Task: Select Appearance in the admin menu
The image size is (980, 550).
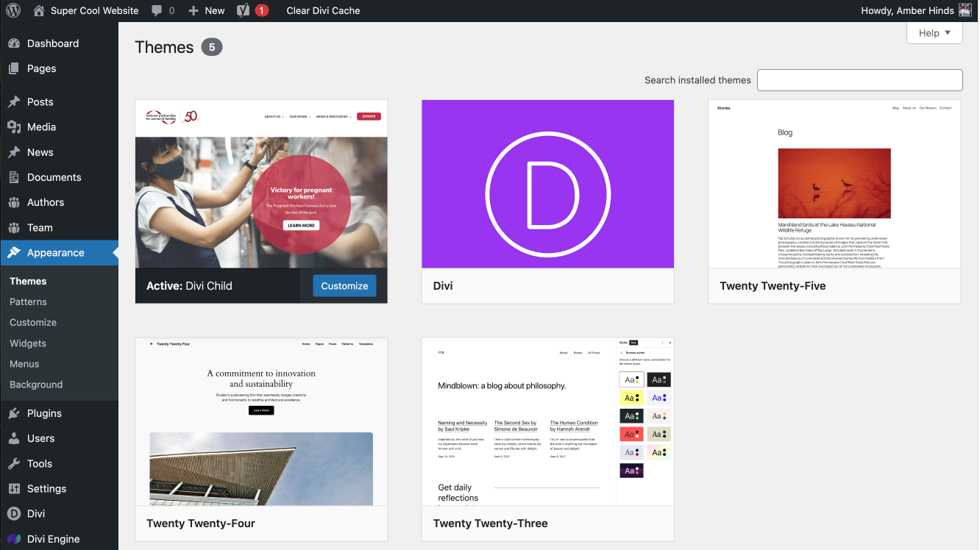Action: [59, 253]
